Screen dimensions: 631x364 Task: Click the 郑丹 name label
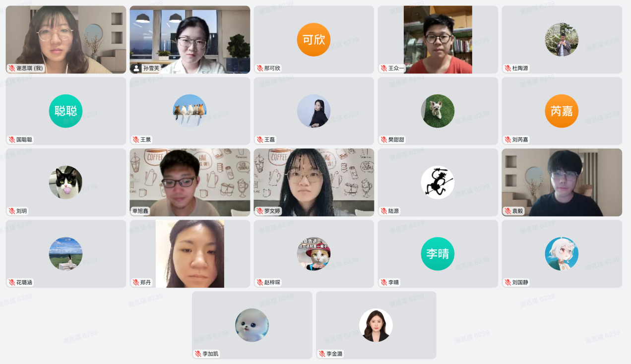(x=145, y=283)
